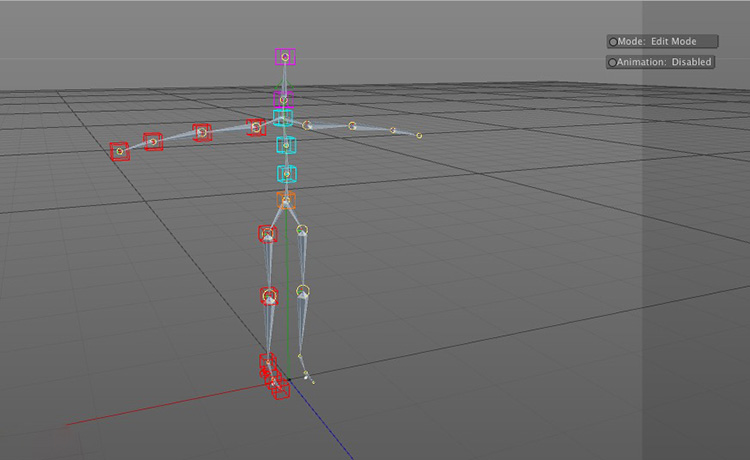The image size is (750, 460).
Task: Select the yellow hip joint of the uncolored leg
Action: (302, 230)
